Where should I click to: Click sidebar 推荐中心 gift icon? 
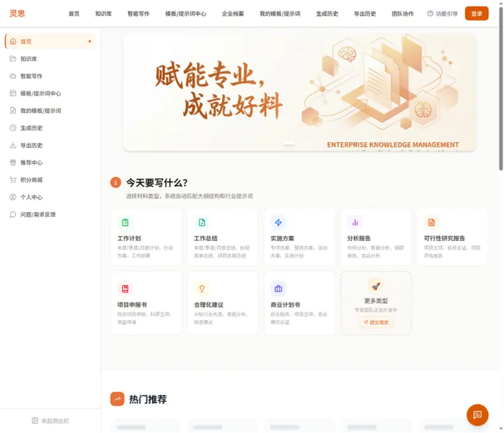13,163
